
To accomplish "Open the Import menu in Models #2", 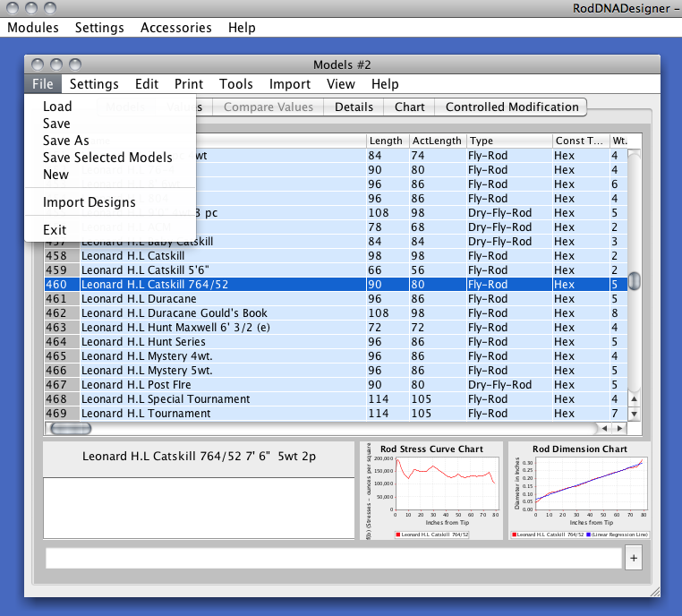I will (x=290, y=83).
